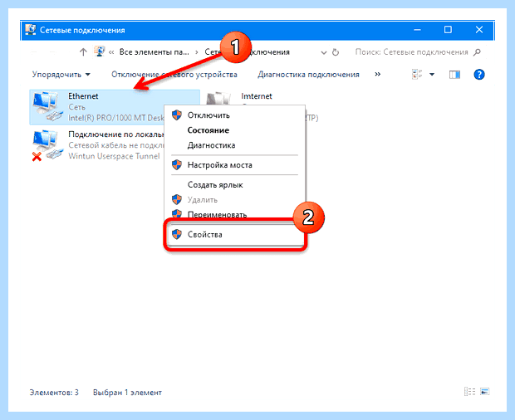This screenshot has height=420, width=515.
Task: Click the Imternet connection name text
Action: 257,96
